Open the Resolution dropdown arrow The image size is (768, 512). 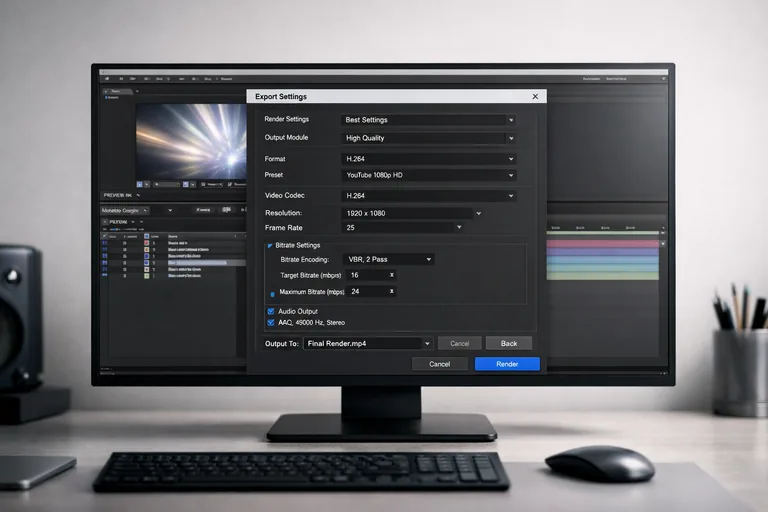[x=479, y=213]
